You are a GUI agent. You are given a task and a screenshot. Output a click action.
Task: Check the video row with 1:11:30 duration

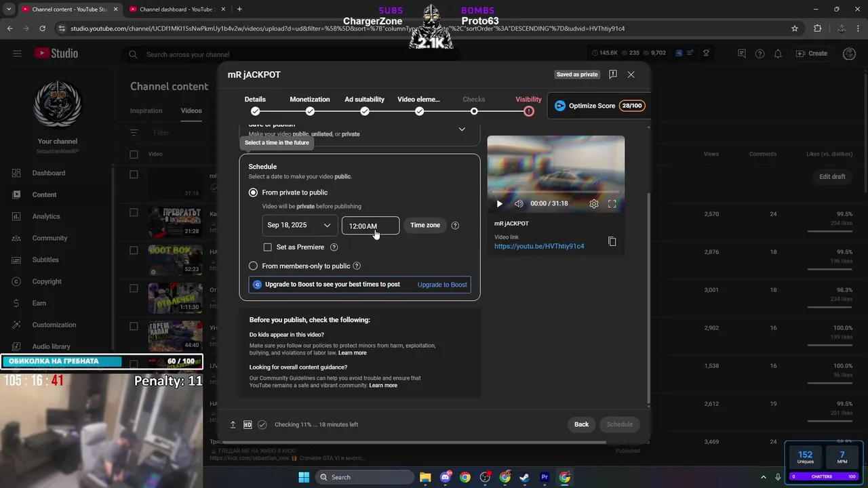[134, 288]
